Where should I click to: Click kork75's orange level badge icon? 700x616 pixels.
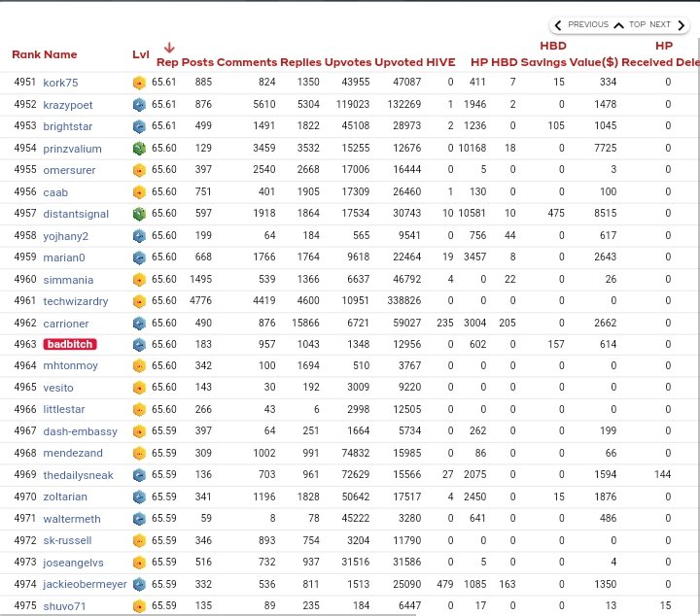point(139,83)
